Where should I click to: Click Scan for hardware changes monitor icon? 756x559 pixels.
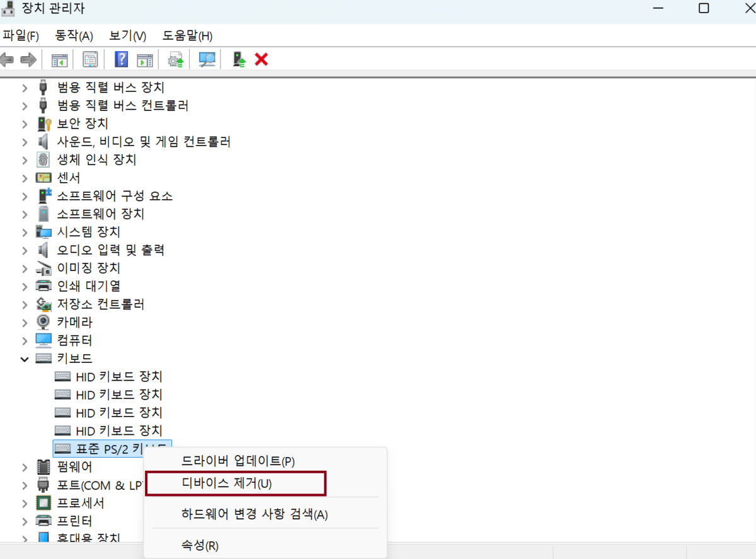tap(207, 60)
